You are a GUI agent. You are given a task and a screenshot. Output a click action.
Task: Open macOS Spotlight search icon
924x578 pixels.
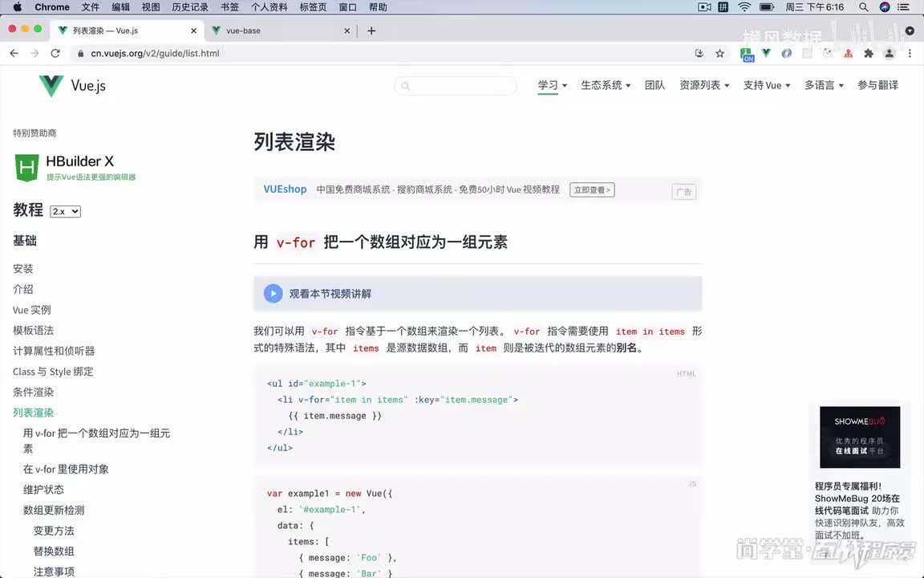point(863,7)
